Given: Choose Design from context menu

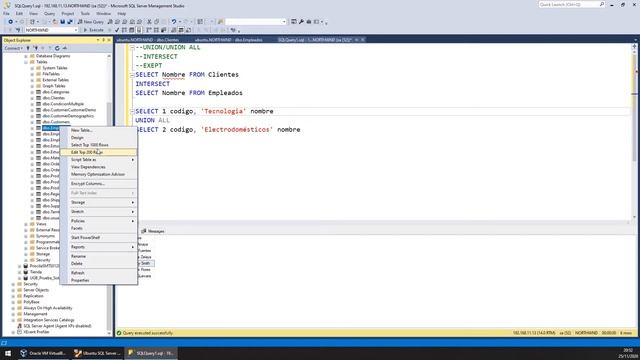Looking at the screenshot, I should point(98,138).
